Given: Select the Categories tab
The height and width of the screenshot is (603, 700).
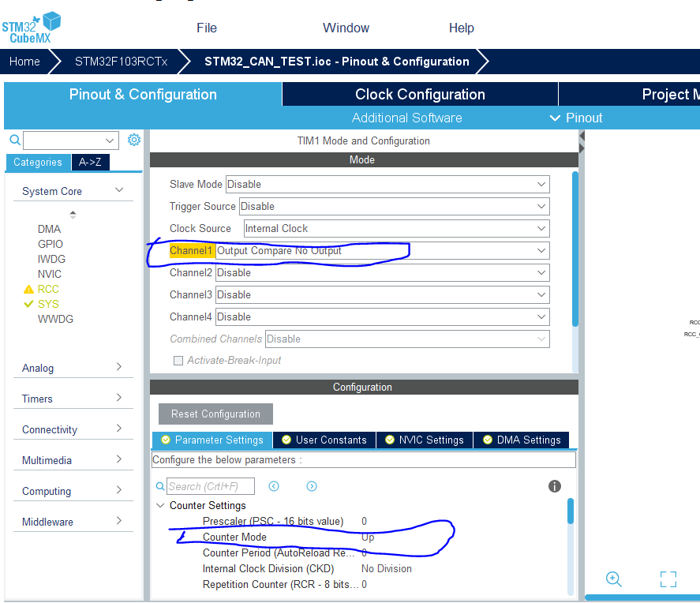Looking at the screenshot, I should pyautogui.click(x=38, y=162).
